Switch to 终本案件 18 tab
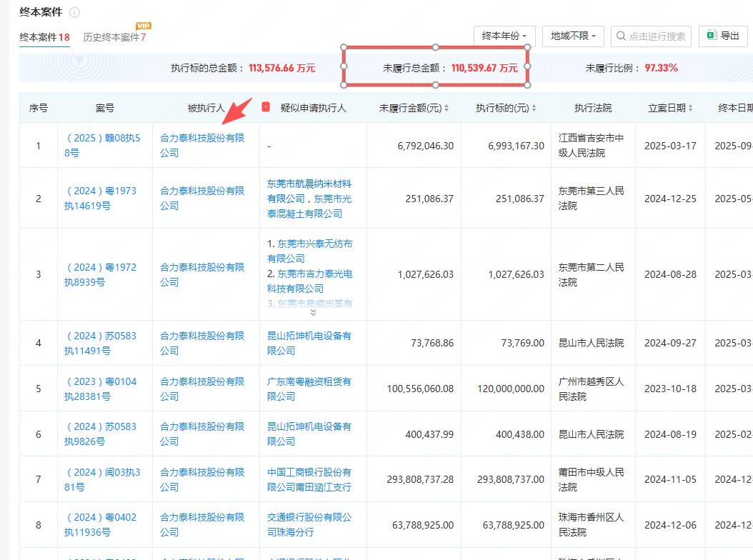753x560 pixels. pos(45,37)
